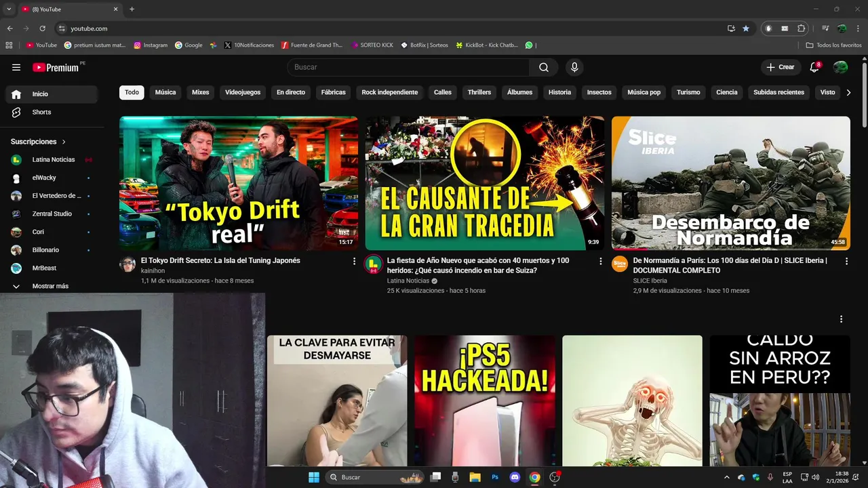The width and height of the screenshot is (868, 488).
Task: Play the El Causante de la Gran Tragedia thumbnail
Action: 485,183
